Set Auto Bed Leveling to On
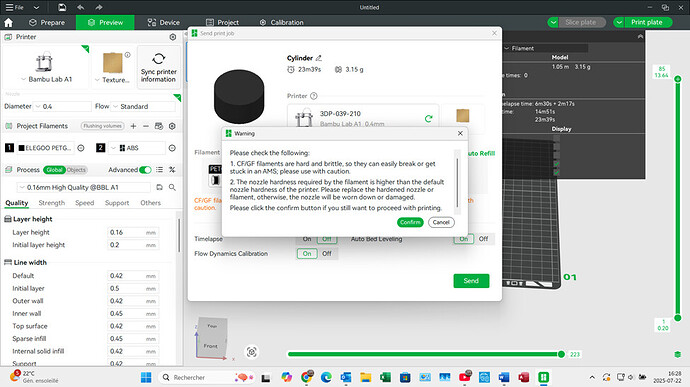This screenshot has width=690, height=387. coord(464,239)
